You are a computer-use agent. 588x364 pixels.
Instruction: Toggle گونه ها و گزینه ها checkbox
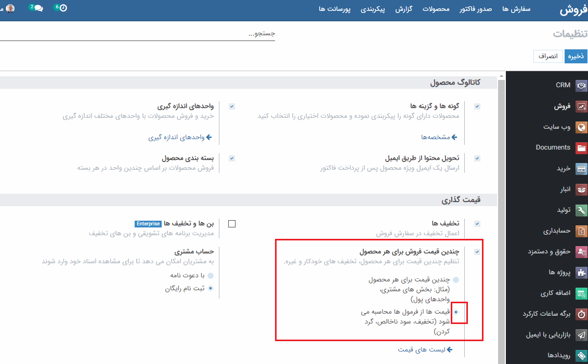[477, 107]
